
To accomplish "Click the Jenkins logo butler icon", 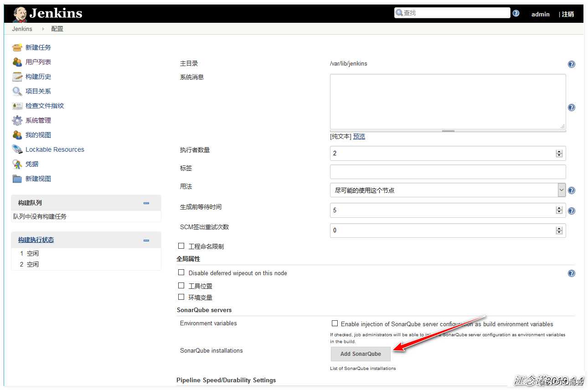I will click(x=20, y=14).
